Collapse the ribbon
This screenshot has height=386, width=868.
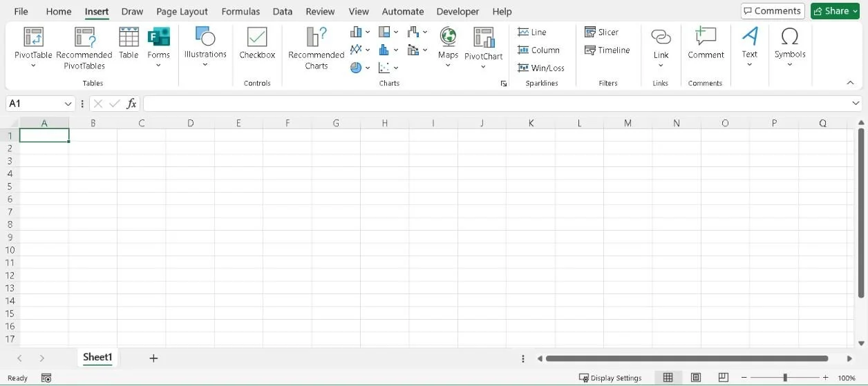click(x=851, y=83)
